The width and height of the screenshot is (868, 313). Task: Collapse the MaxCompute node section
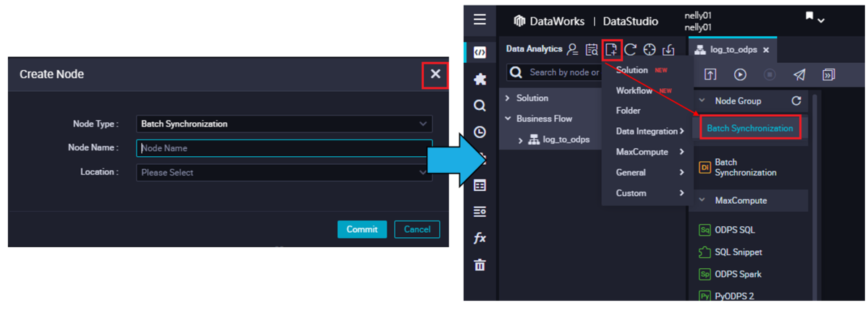pos(702,200)
